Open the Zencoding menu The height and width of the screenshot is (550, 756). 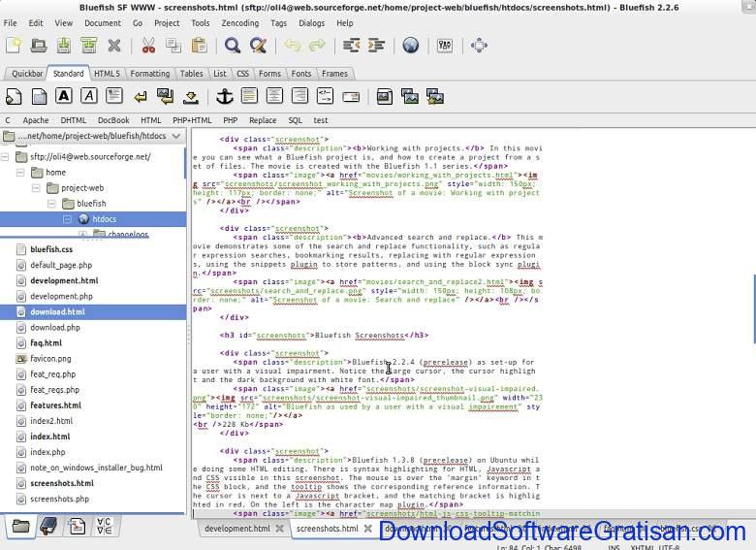click(240, 23)
